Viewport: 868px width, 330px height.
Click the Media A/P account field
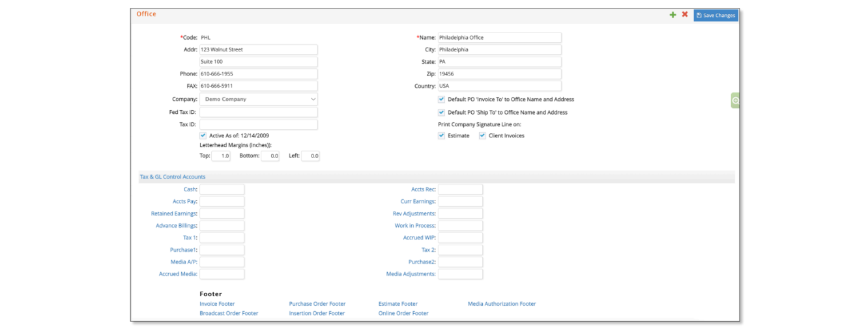222,262
